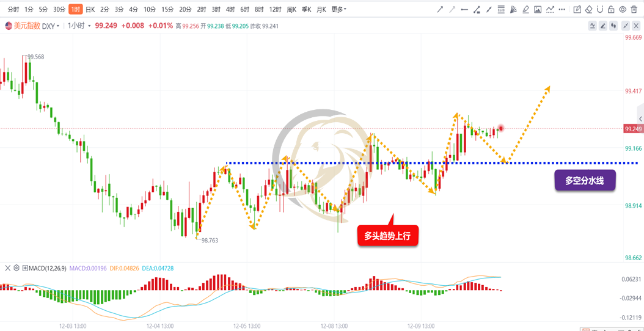Switch to the 5分 timeframe
The image size is (644, 331).
(43, 9)
